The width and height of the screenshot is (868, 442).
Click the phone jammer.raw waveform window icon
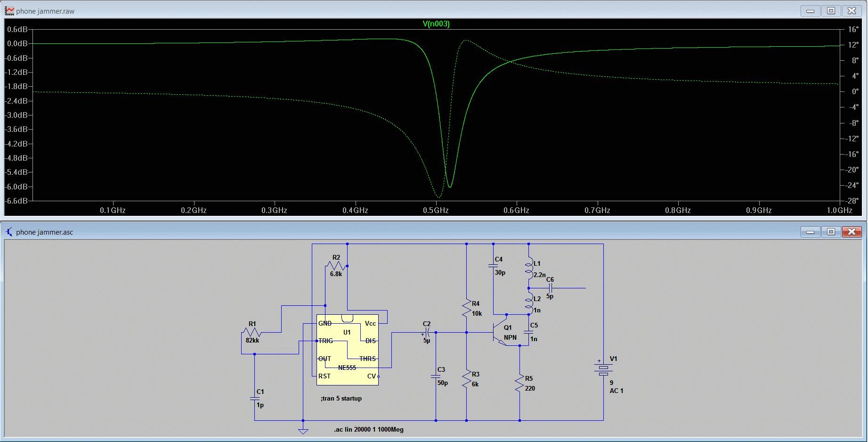click(x=9, y=11)
